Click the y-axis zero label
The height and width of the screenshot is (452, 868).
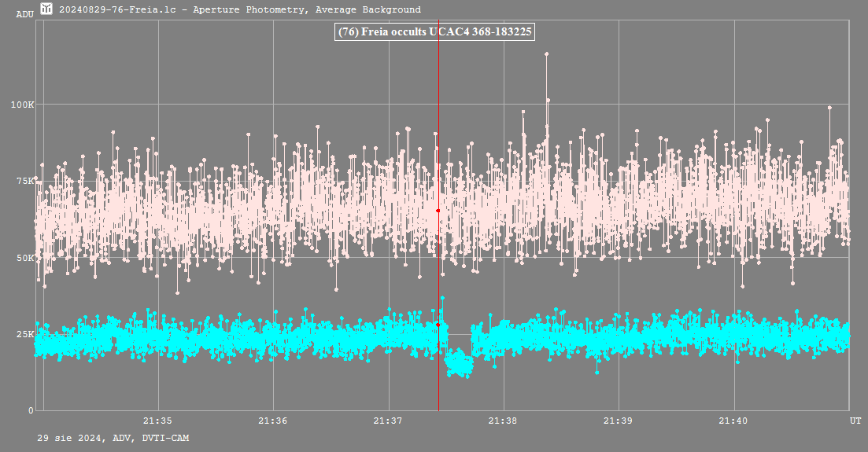click(31, 410)
